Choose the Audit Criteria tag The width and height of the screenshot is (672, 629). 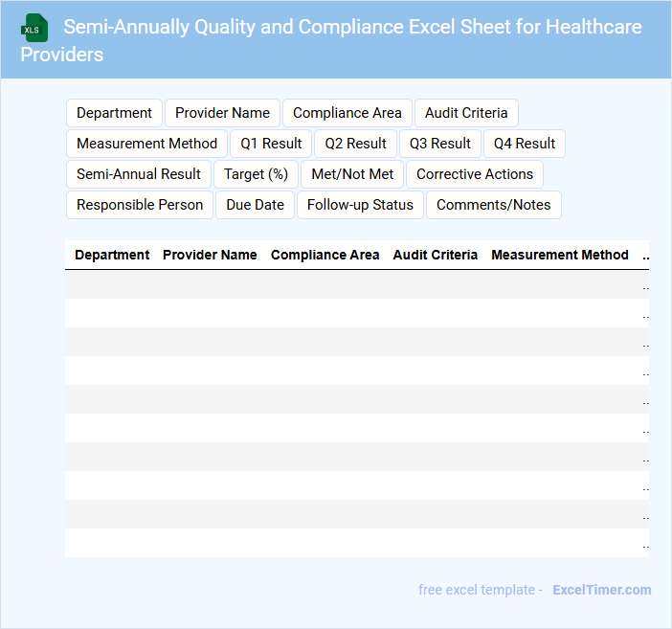coord(466,113)
